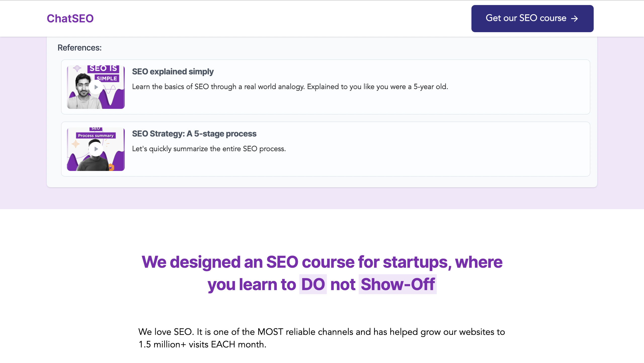Click the summarize SEO process description

coord(209,149)
